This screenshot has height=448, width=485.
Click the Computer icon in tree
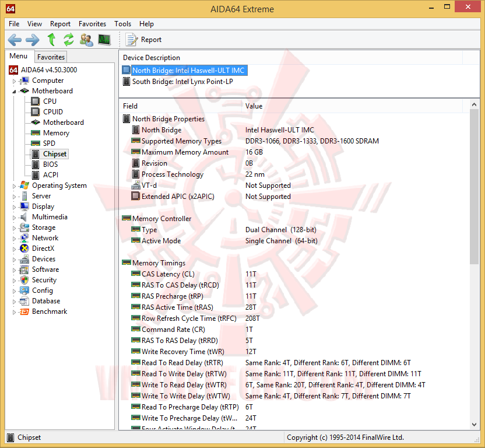24,81
